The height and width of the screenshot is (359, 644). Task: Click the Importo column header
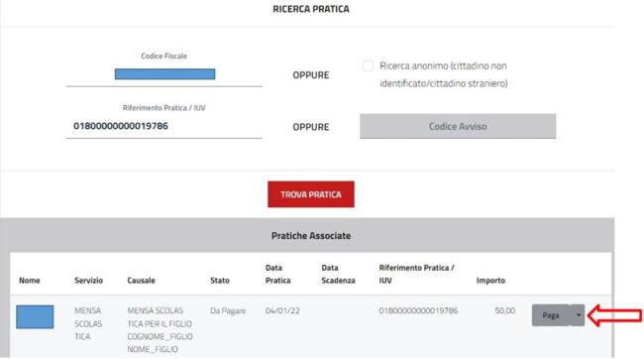coord(490,281)
